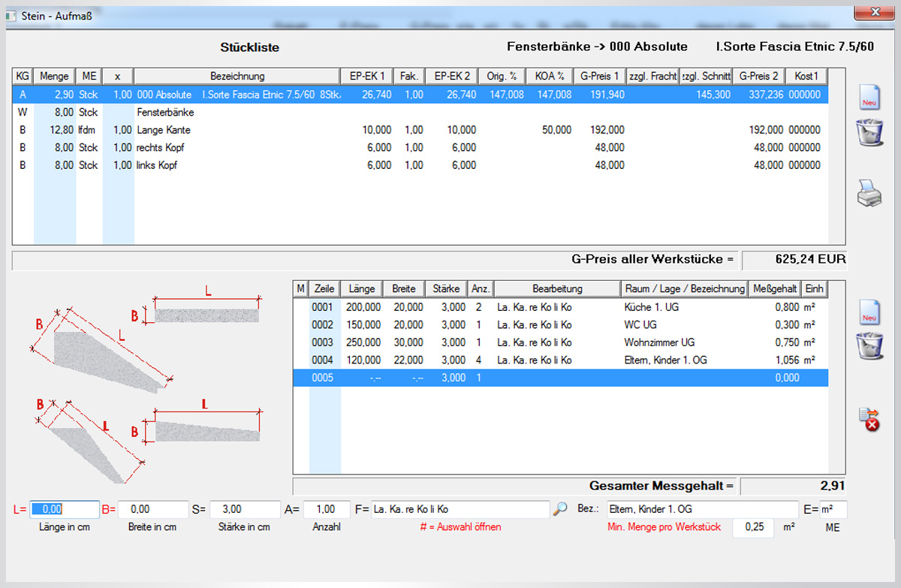Select the Lange Kante row
The height and width of the screenshot is (588, 901).
[420, 130]
